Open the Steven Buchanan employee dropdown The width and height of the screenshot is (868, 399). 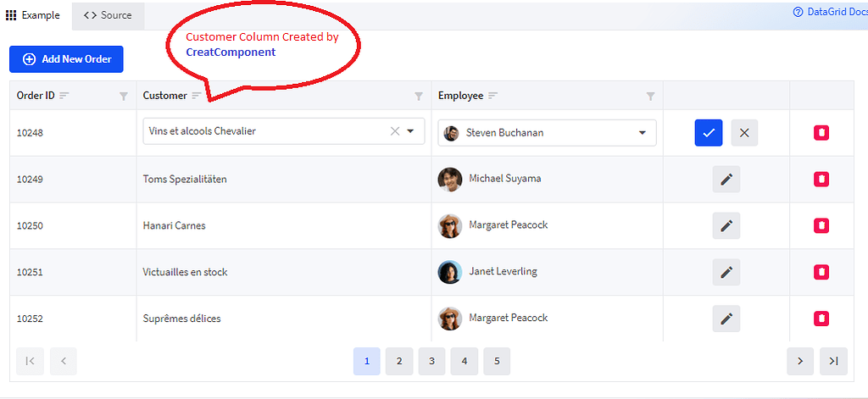pyautogui.click(x=547, y=133)
